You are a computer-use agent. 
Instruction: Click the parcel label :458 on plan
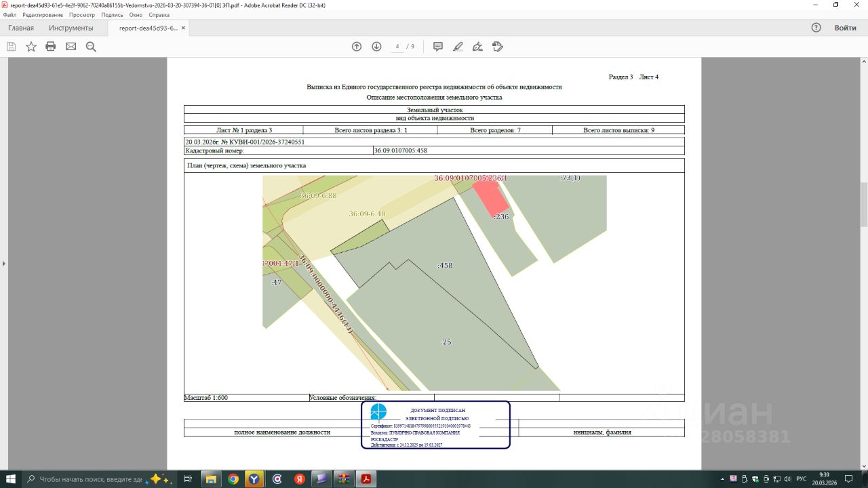coord(445,266)
